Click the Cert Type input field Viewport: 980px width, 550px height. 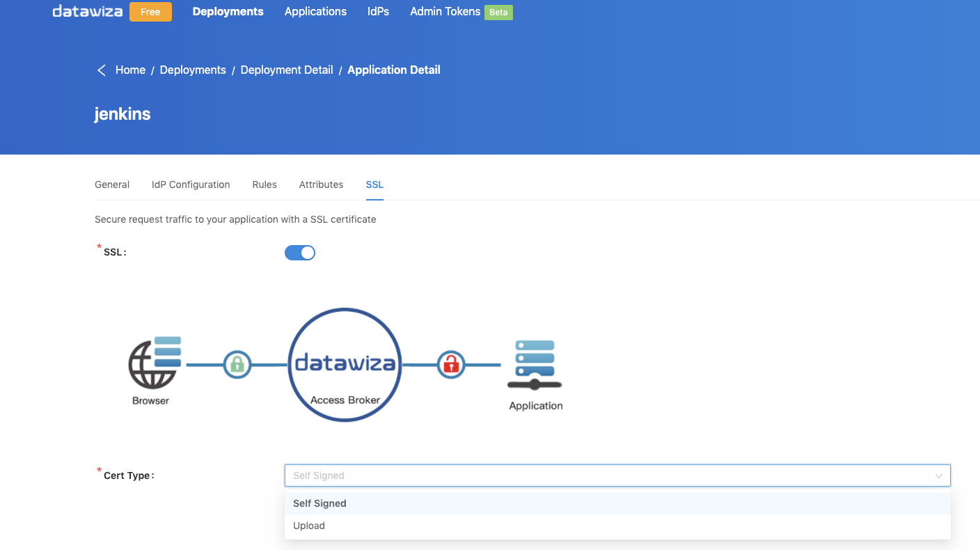(617, 476)
